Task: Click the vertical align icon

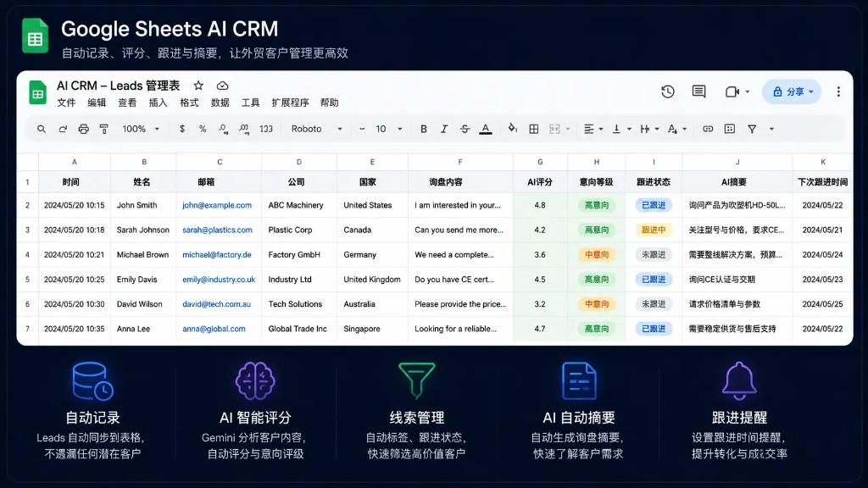Action: (x=616, y=129)
